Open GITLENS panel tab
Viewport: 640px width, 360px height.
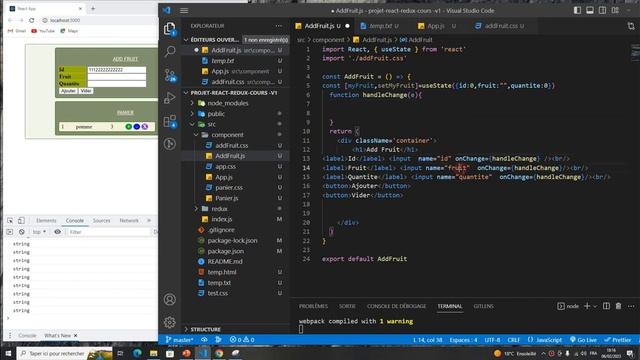[x=483, y=306]
